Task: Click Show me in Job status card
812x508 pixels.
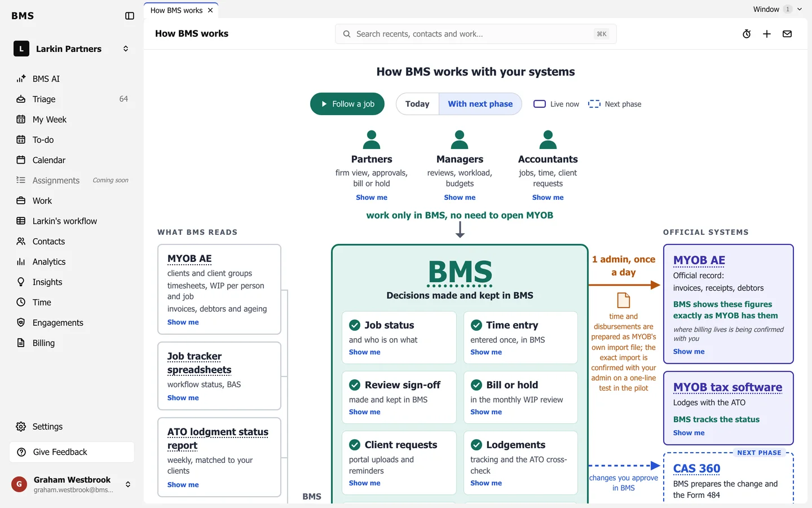Action: pos(365,352)
